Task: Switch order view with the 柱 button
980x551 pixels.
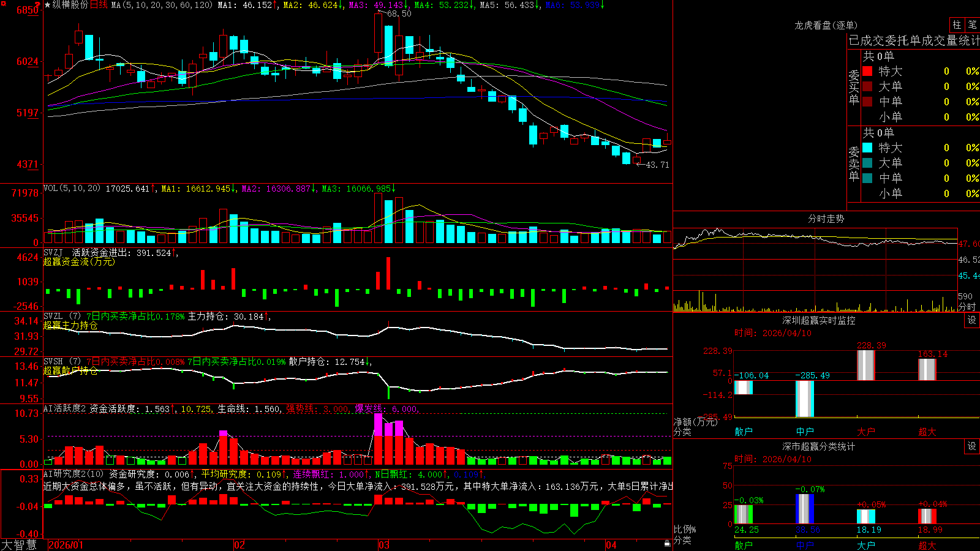Action: point(957,24)
